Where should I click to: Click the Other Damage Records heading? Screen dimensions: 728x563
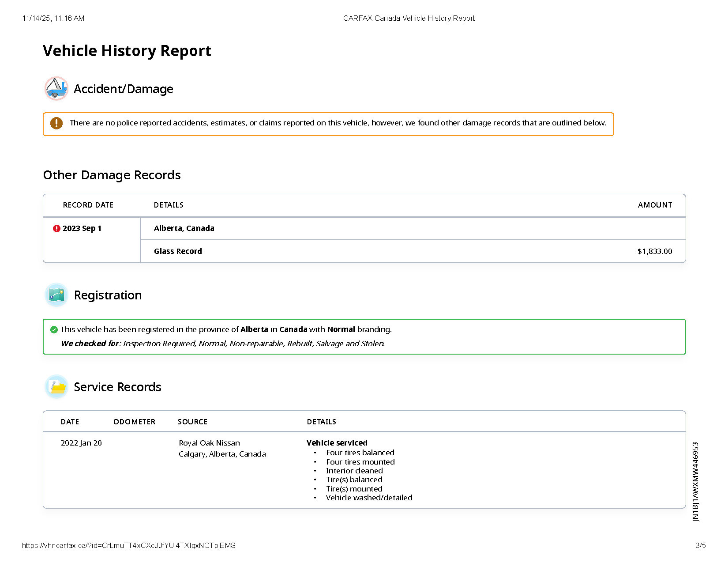[x=112, y=175]
